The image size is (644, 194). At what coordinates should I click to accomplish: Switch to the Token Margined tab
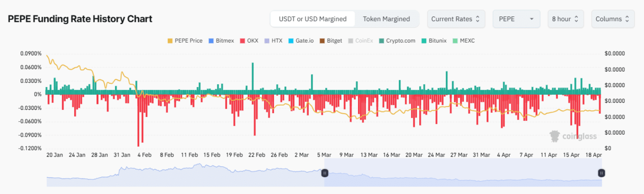click(x=386, y=19)
